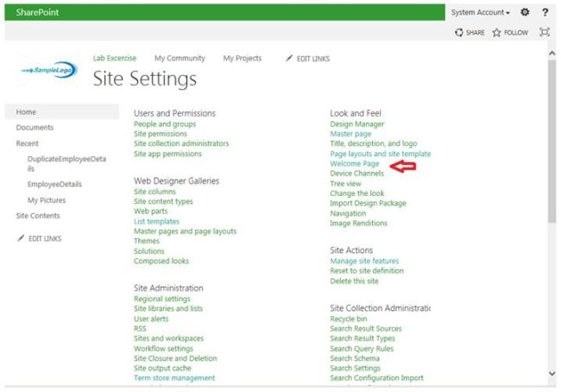Open the Solutions gallery
This screenshot has height=392, width=561.
(x=148, y=251)
